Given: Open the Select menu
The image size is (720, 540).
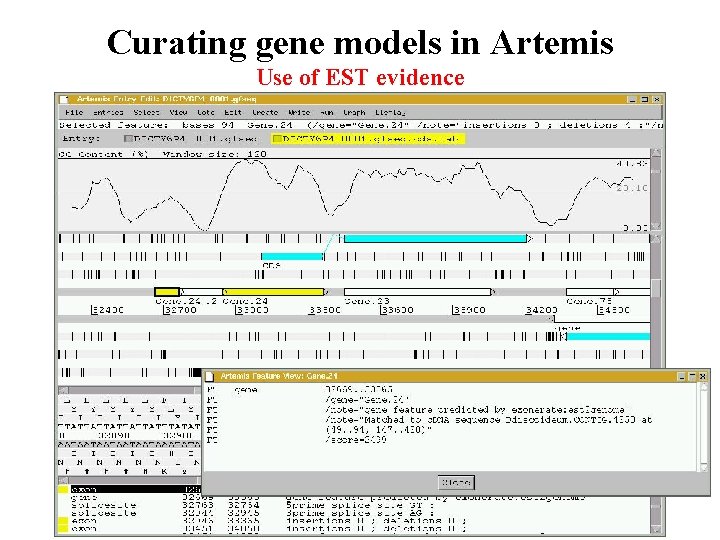Looking at the screenshot, I should 146,112.
